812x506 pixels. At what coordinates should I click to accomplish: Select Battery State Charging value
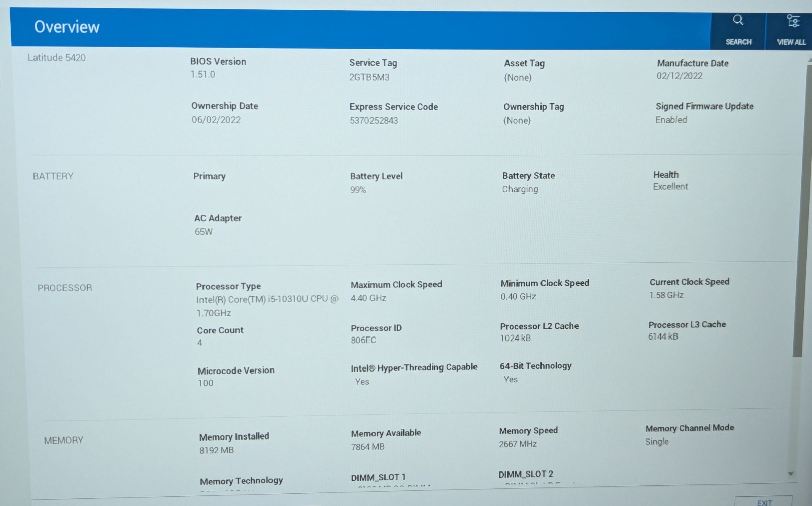tap(520, 189)
